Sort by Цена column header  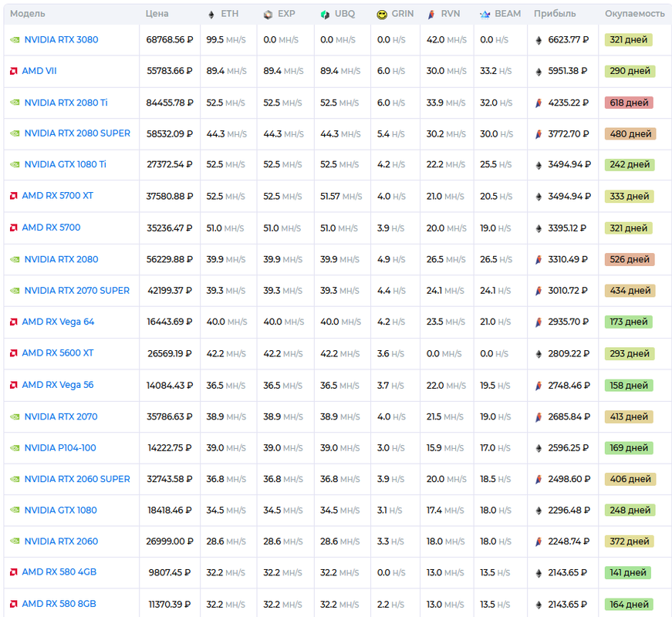click(x=157, y=14)
